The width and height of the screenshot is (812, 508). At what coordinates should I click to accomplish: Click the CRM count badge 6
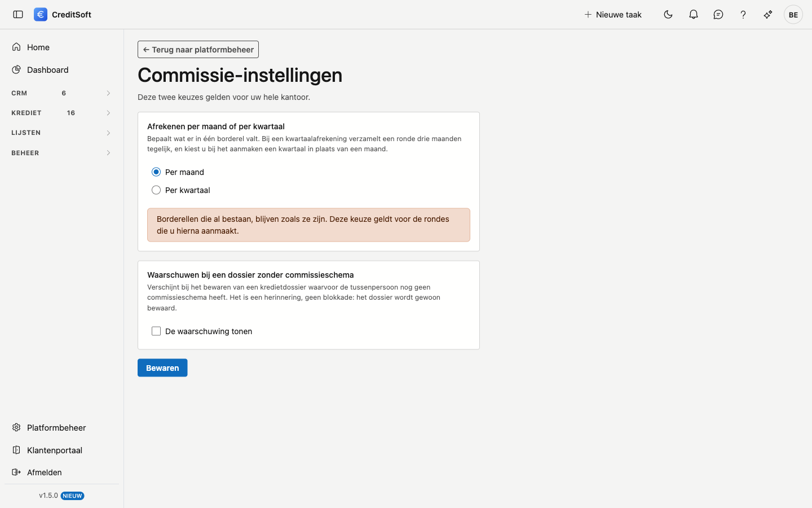click(x=64, y=93)
